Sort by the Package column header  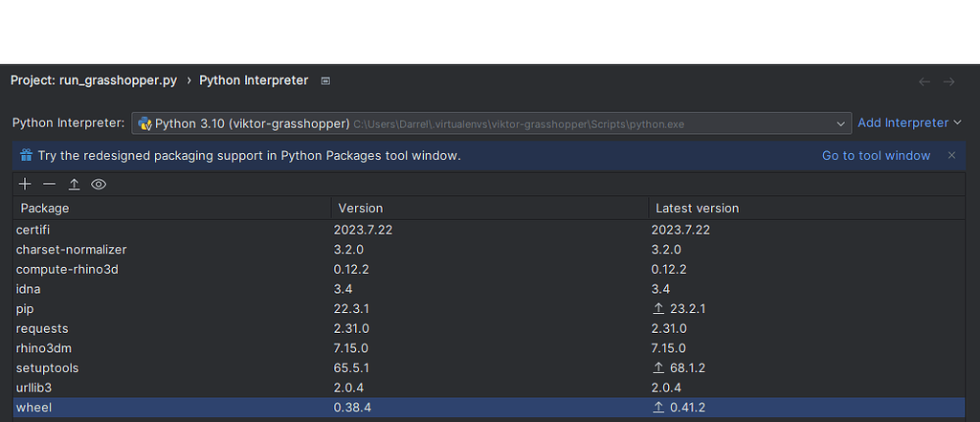coord(172,209)
